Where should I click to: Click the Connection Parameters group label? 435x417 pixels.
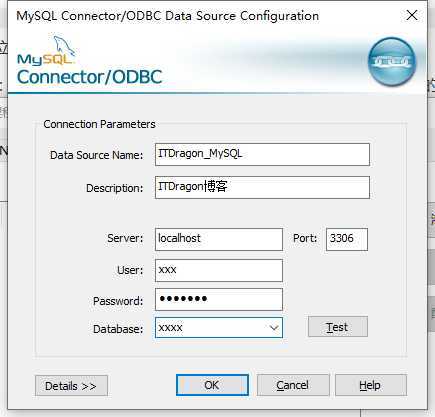(99, 124)
